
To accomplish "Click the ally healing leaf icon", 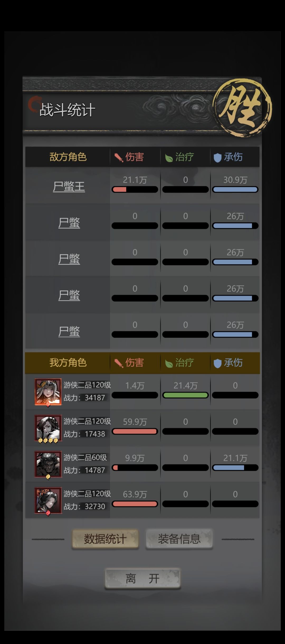I will click(x=169, y=363).
